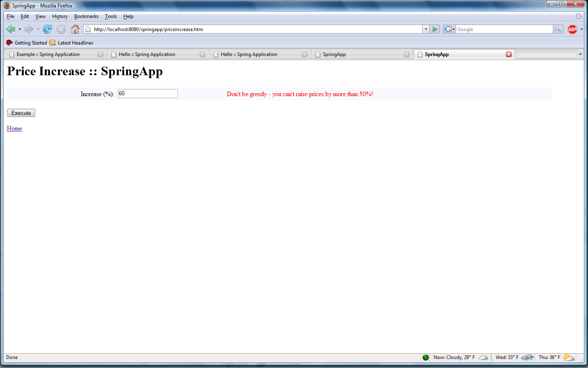Follow the Home link
588x368 pixels.
(14, 128)
